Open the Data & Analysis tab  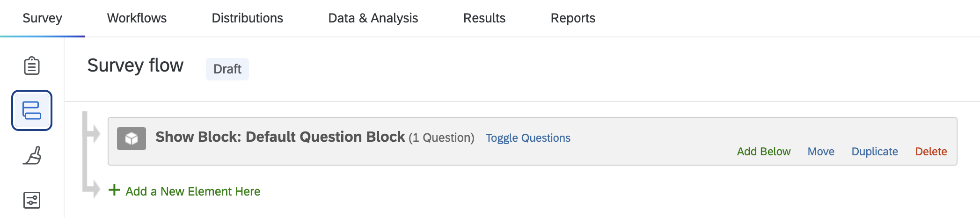point(373,18)
